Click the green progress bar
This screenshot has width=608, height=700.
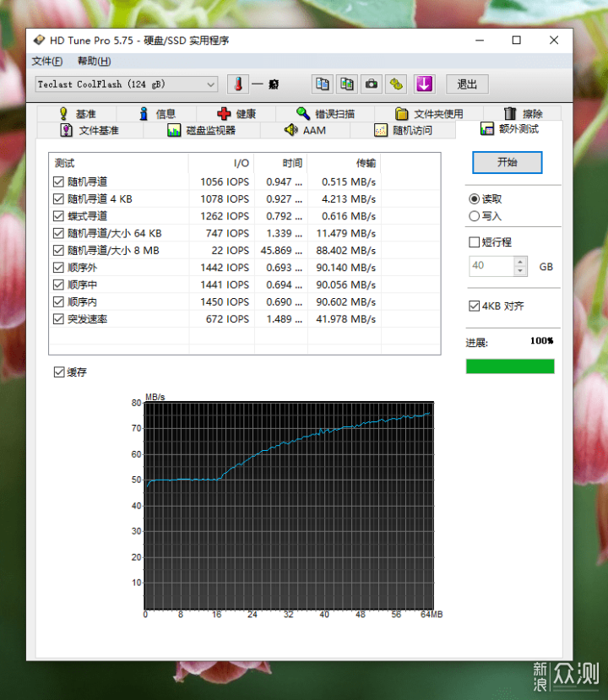pyautogui.click(x=510, y=366)
